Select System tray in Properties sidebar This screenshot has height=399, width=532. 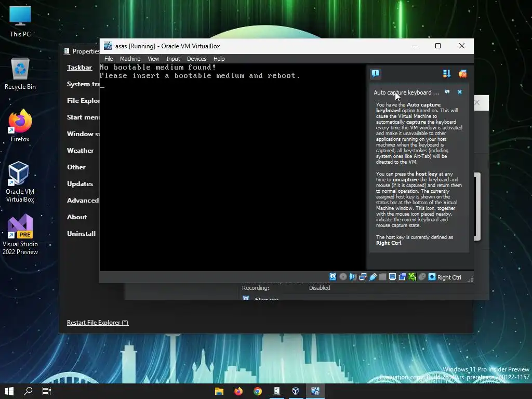(x=83, y=84)
